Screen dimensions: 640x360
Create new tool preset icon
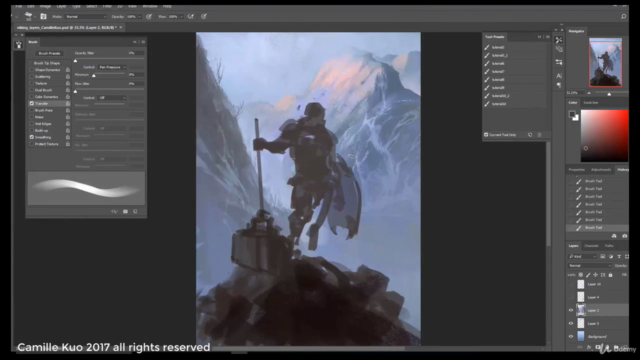click(530, 135)
